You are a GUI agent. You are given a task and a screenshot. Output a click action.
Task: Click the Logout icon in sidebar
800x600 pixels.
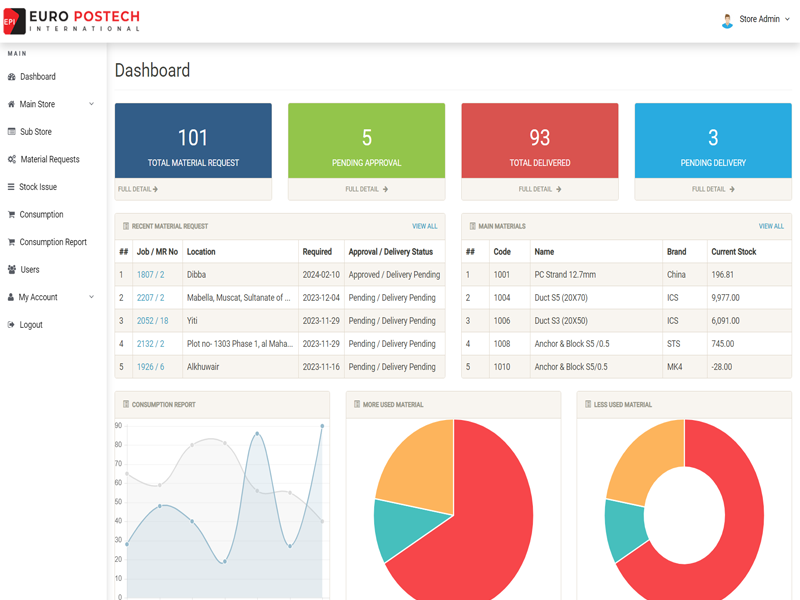pos(12,325)
